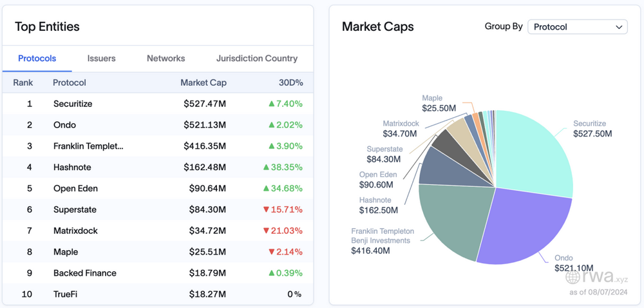Open the Group By Protocol dropdown

point(576,27)
